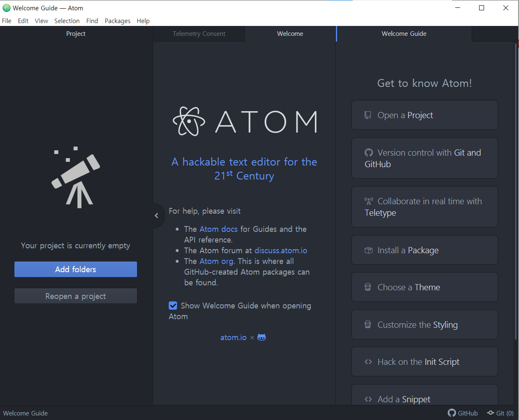Click the paint bucket icon on the Customize the Styling card

click(368, 324)
